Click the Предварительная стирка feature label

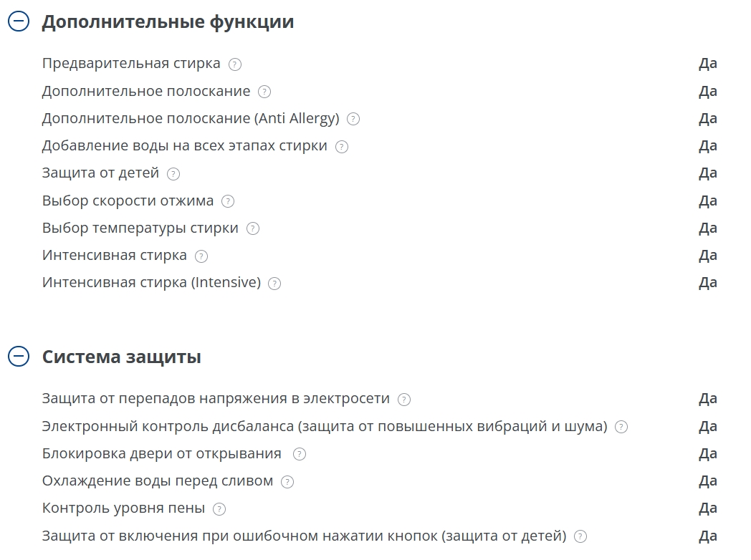(x=131, y=63)
